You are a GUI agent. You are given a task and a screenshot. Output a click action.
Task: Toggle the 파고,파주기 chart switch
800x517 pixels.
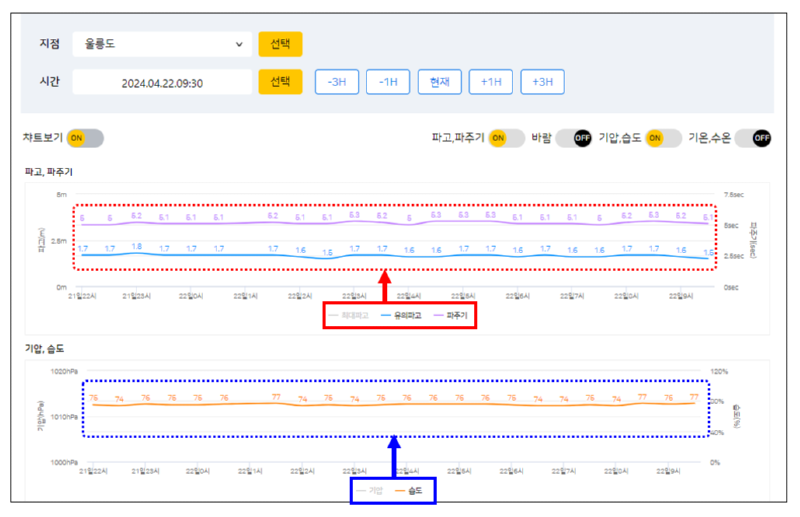click(x=507, y=138)
